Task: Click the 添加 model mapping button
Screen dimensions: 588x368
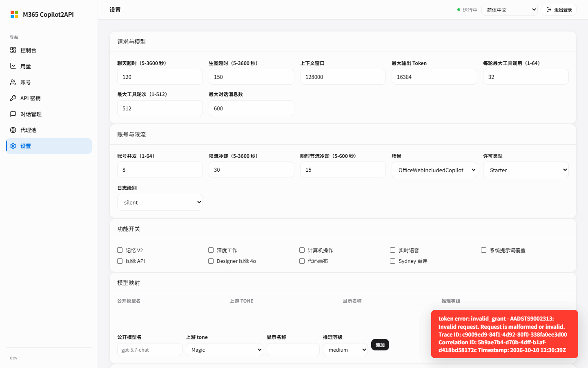Action: 380,345
